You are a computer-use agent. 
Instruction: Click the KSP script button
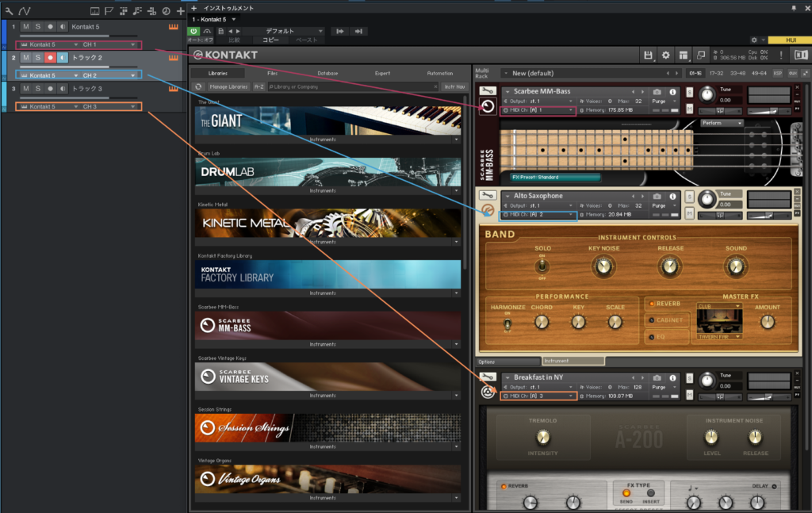tap(778, 73)
